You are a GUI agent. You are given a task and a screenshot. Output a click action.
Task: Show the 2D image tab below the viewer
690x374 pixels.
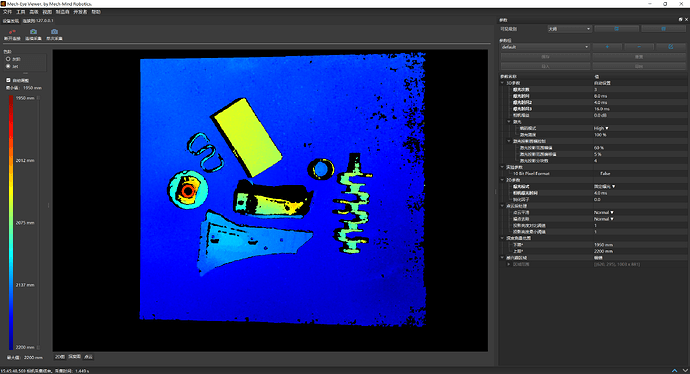pos(60,357)
